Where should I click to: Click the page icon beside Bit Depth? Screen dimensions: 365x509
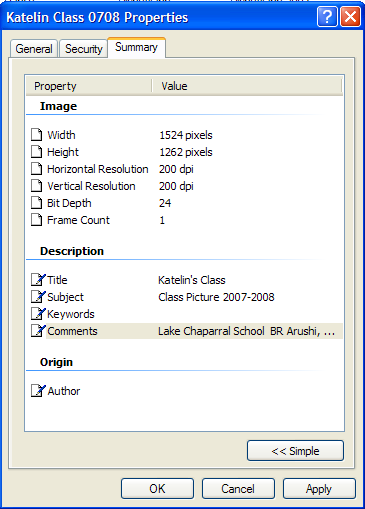click(37, 203)
